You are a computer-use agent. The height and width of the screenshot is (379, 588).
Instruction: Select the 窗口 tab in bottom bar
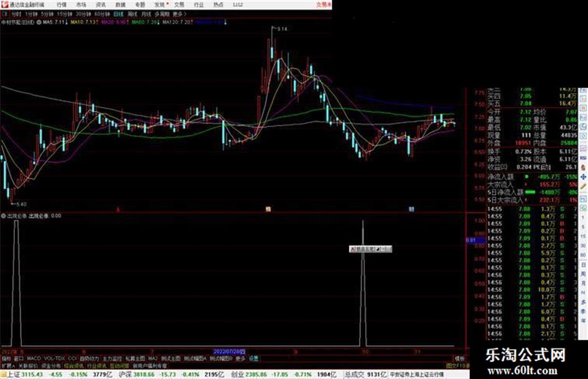click(19, 358)
